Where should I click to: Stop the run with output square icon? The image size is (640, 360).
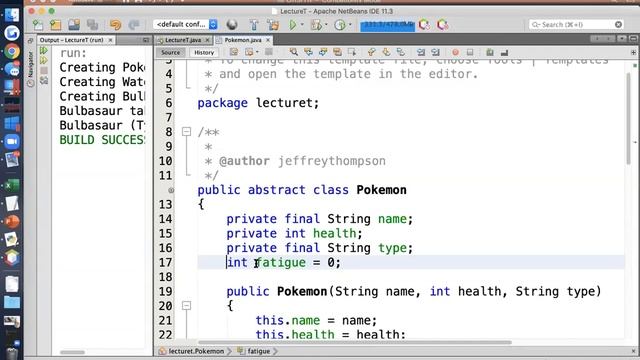pos(44,71)
